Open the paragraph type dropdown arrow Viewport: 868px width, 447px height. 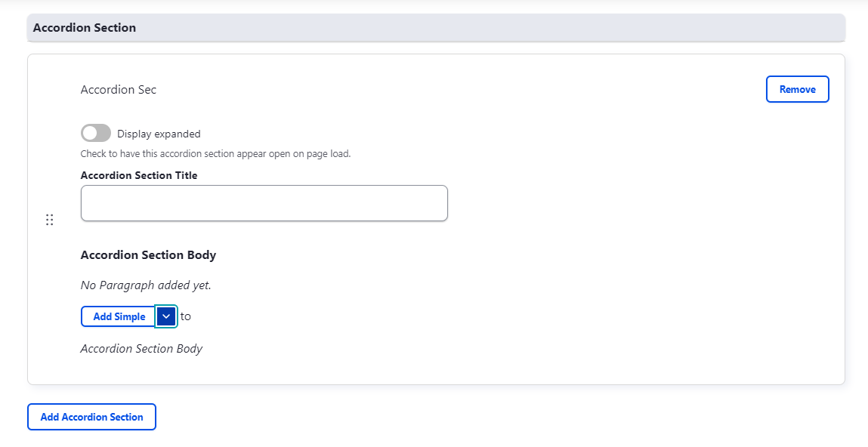click(166, 316)
